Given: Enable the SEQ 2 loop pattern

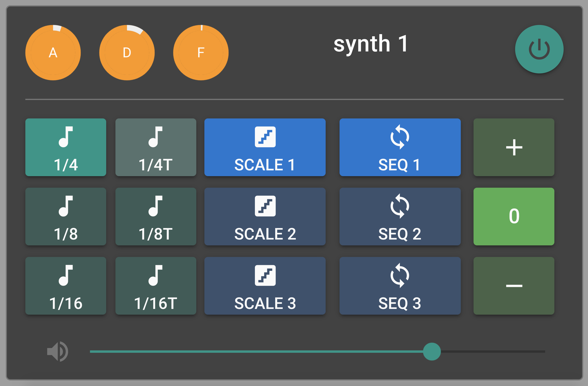Looking at the screenshot, I should coord(400,216).
